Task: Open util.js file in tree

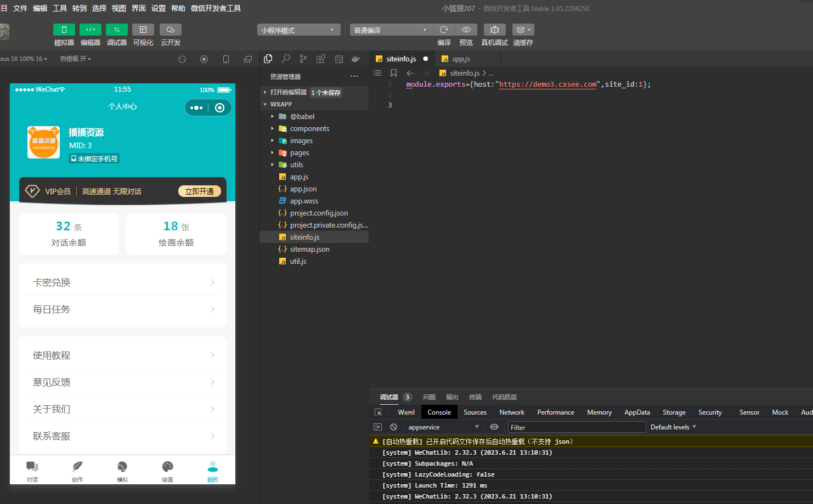Action: (x=314, y=261)
